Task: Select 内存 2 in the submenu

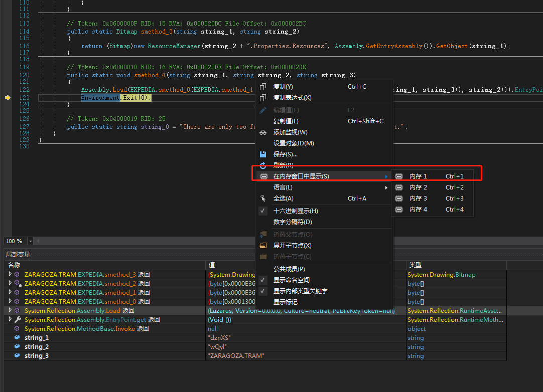Action: click(x=432, y=187)
